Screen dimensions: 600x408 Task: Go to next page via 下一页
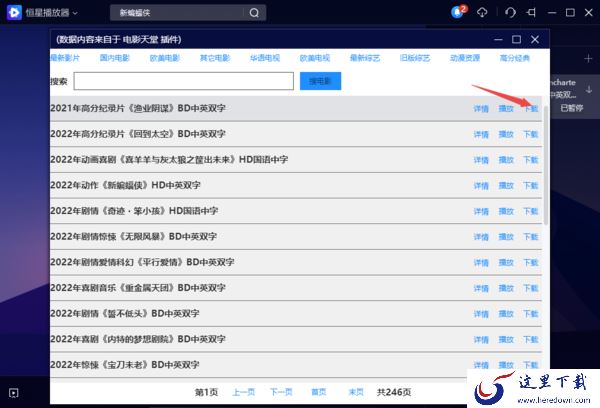281,392
